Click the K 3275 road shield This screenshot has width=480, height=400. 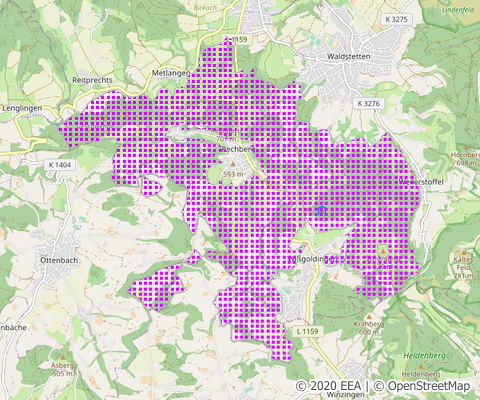(x=396, y=19)
